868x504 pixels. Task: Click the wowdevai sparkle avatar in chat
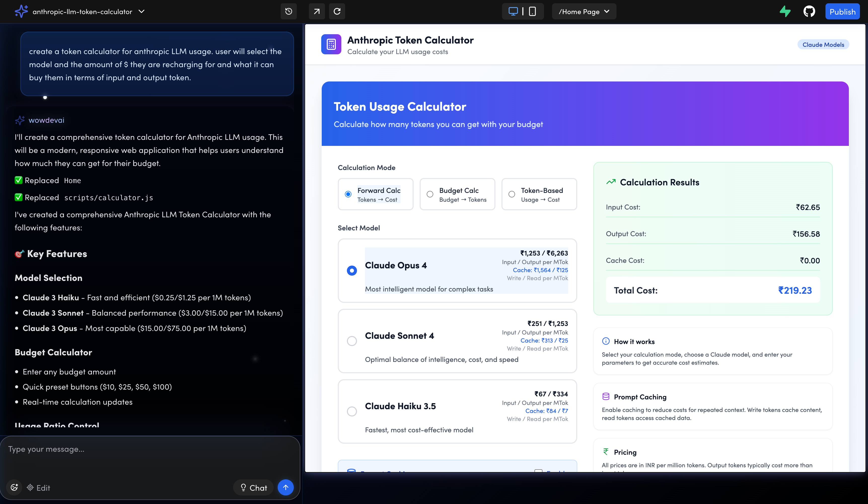tap(20, 120)
